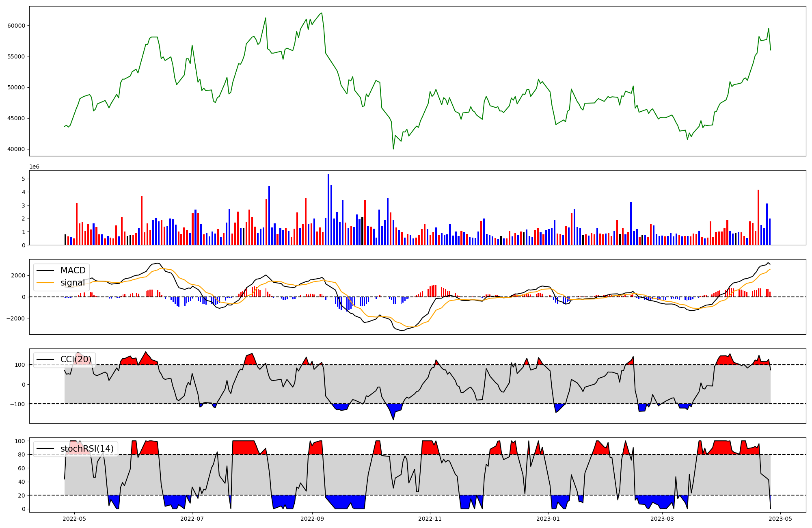Click the 60000 price axis label
812x528 pixels.
pyautogui.click(x=16, y=26)
